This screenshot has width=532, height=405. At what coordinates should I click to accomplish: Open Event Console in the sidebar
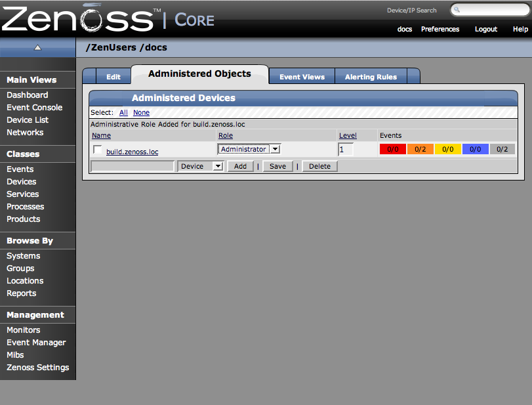click(34, 108)
